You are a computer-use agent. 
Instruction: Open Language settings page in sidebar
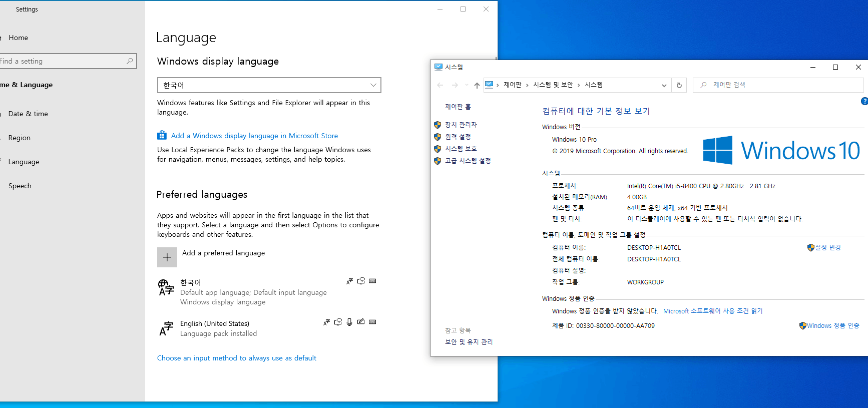click(x=24, y=162)
